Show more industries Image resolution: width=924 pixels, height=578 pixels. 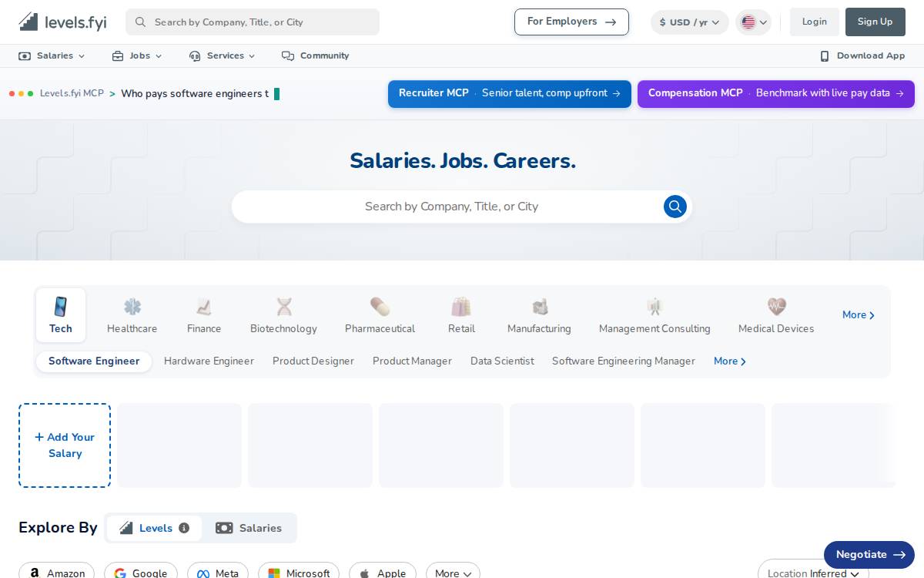point(858,315)
